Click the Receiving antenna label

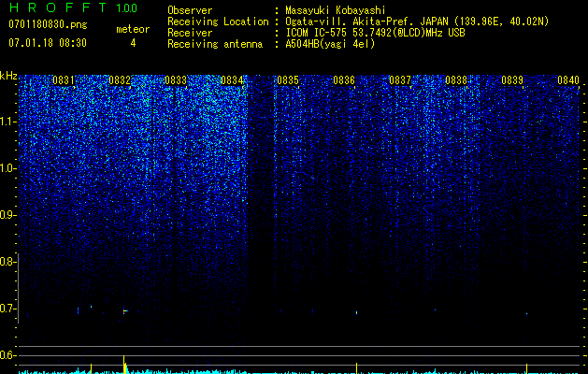[215, 44]
